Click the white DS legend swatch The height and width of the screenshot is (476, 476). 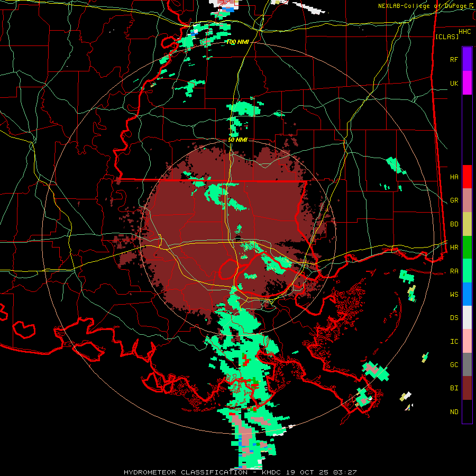[x=467, y=317]
